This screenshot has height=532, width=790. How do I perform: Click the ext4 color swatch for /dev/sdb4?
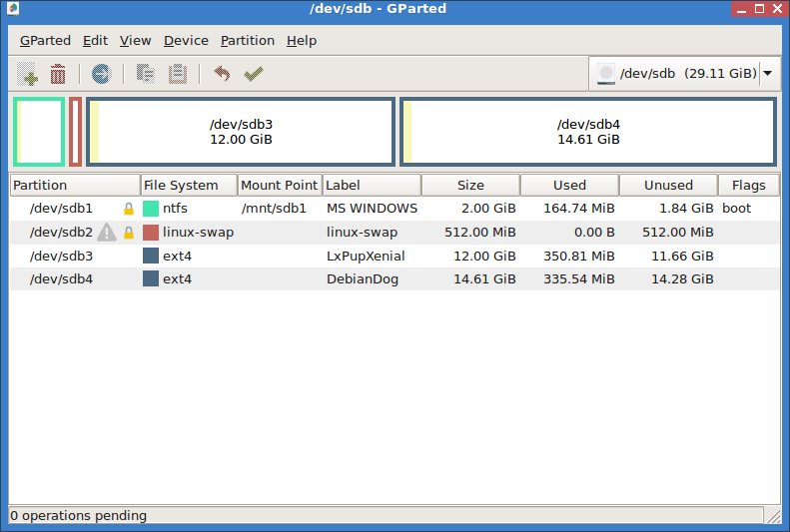(151, 278)
